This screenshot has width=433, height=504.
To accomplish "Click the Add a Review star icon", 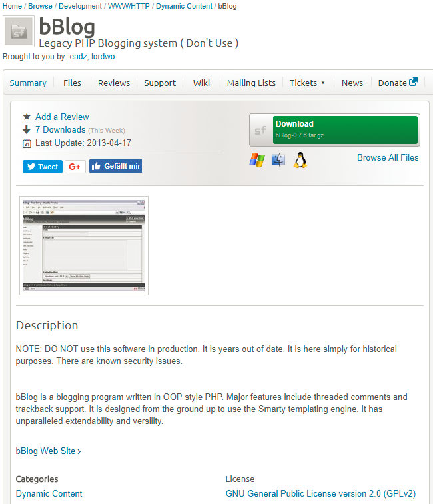I will pyautogui.click(x=27, y=117).
